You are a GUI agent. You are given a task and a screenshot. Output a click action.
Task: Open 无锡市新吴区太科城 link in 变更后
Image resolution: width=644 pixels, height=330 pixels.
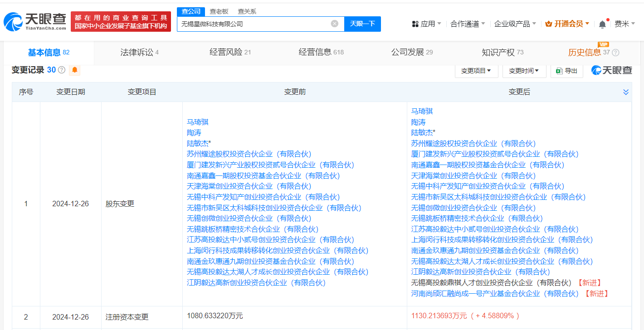498,197
